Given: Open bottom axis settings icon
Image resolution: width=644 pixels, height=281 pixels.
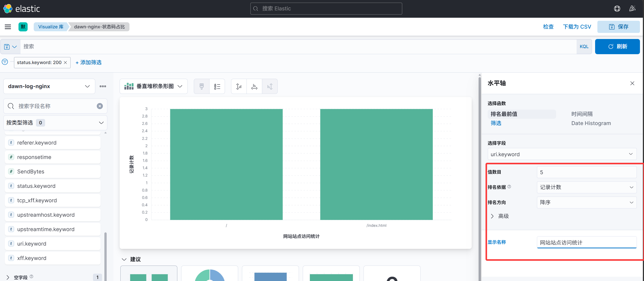Looking at the screenshot, I should click(x=254, y=86).
